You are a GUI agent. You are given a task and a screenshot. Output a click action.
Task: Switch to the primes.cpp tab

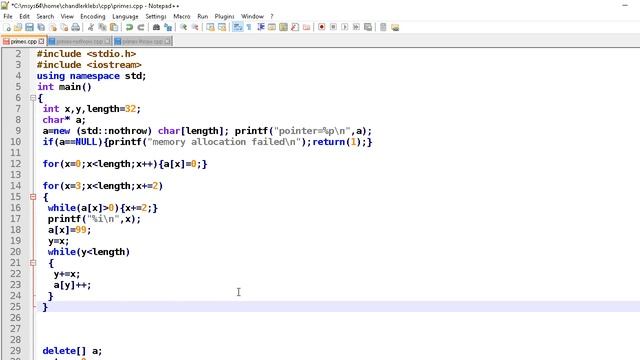coord(23,41)
